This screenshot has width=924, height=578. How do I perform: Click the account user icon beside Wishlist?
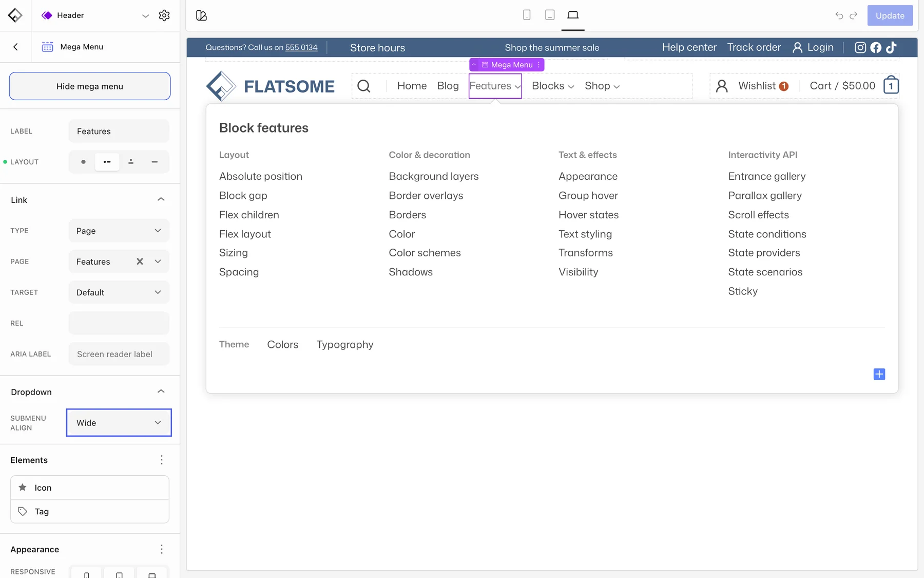click(x=722, y=86)
